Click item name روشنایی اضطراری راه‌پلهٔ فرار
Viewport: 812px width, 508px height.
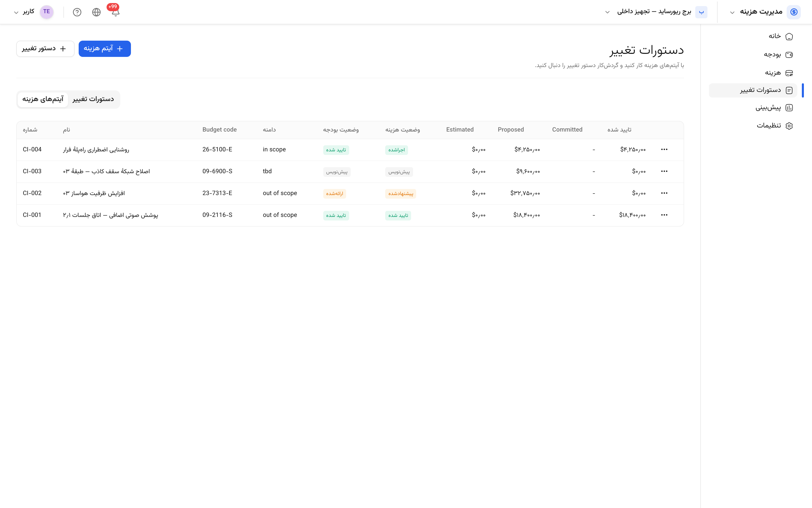click(96, 150)
